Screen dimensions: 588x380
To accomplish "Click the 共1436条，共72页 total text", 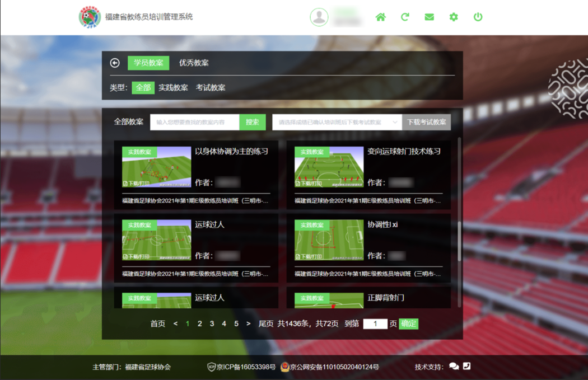I will 308,324.
